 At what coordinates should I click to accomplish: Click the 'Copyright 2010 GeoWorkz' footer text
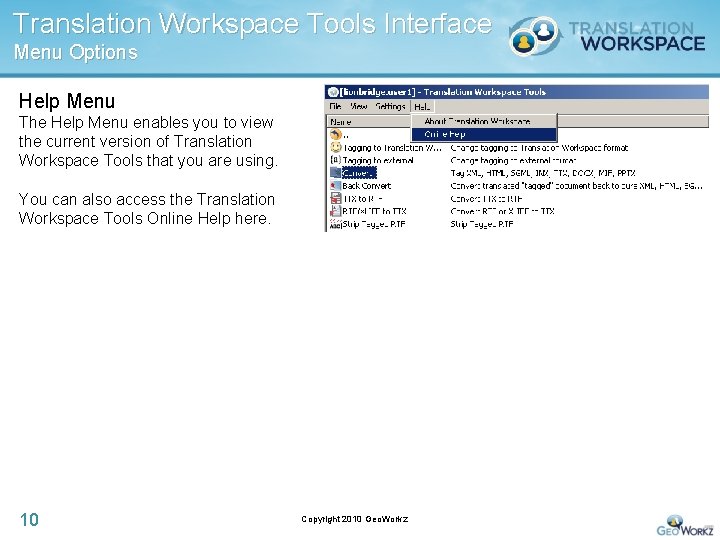354,519
